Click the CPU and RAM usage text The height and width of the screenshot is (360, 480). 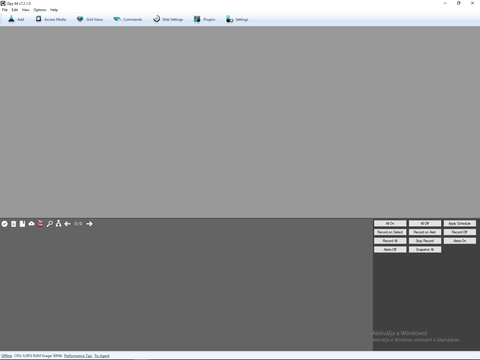point(38,356)
